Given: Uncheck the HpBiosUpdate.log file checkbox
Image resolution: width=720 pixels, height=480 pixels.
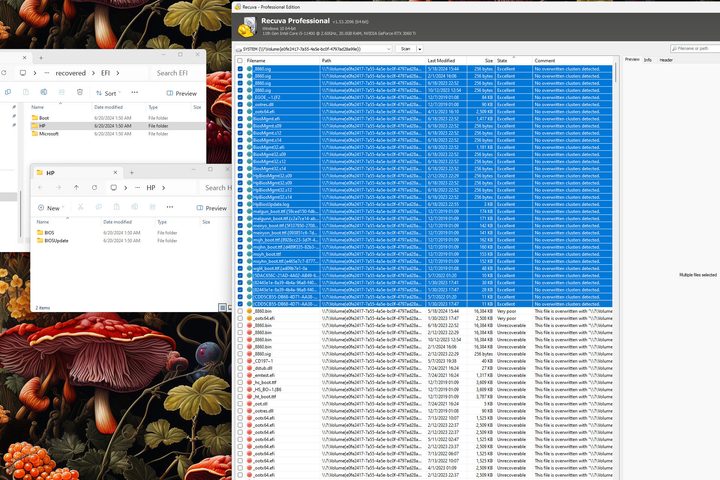Looking at the screenshot, I should 240,204.
